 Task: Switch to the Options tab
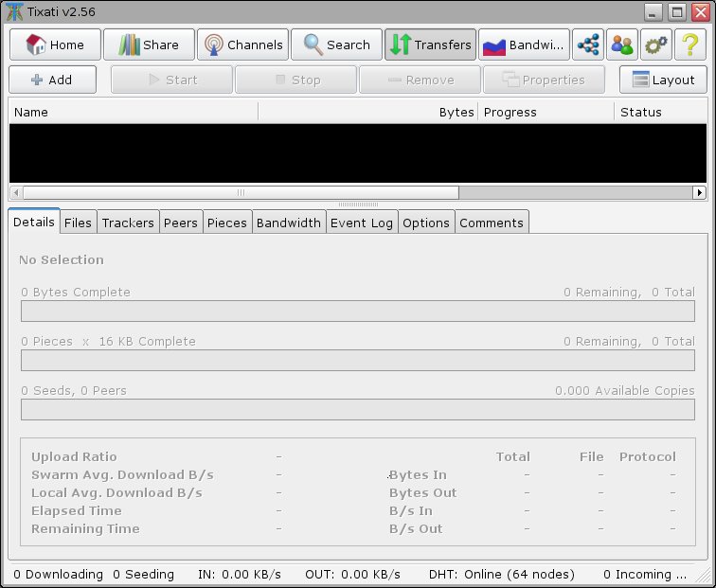tap(426, 223)
